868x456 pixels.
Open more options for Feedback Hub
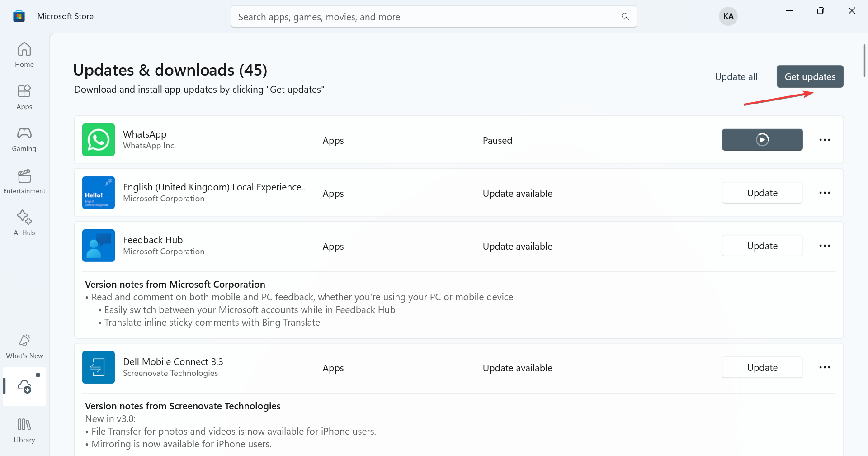coord(825,246)
